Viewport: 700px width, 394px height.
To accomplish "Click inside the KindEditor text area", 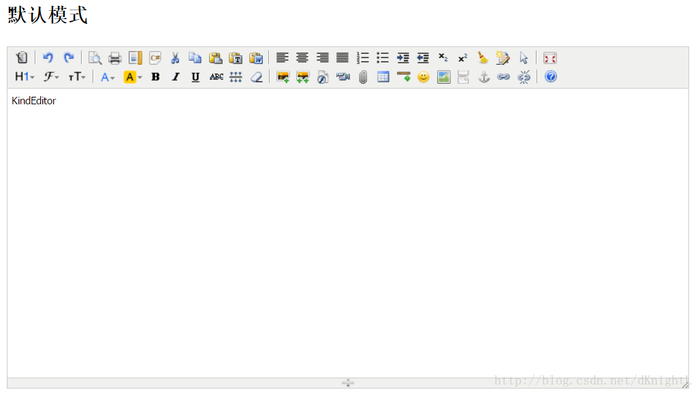I will (x=348, y=232).
